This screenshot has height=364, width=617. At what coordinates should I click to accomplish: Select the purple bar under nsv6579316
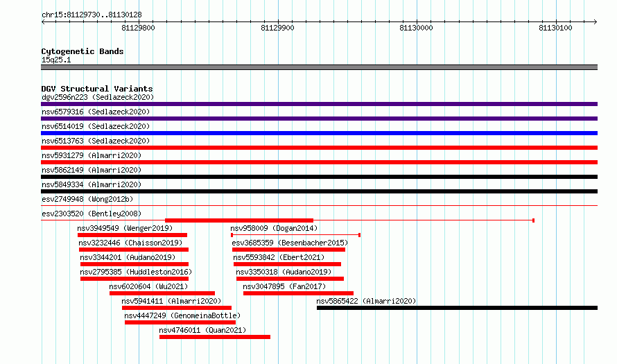coord(319,119)
